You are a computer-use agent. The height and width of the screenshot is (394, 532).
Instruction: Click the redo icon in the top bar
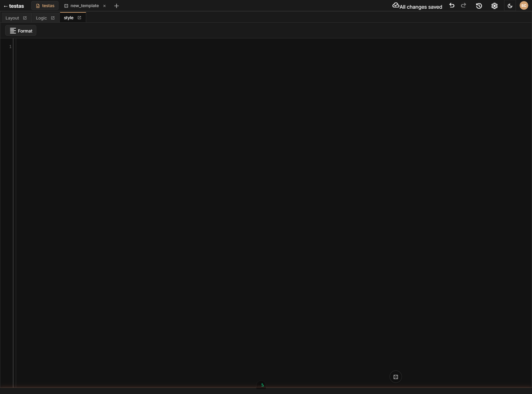pos(464,6)
